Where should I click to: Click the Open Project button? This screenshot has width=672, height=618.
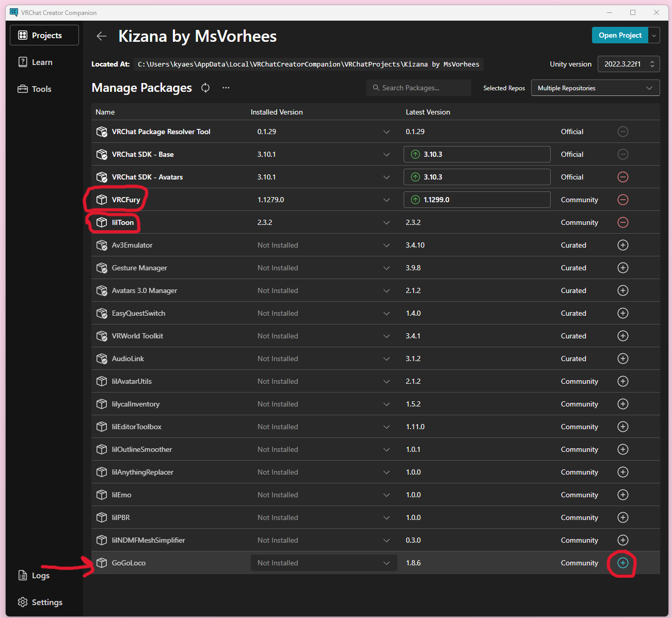(620, 35)
